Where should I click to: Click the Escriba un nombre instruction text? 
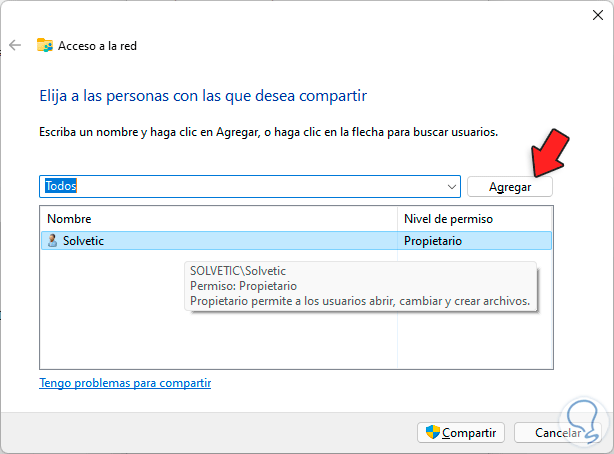point(268,132)
